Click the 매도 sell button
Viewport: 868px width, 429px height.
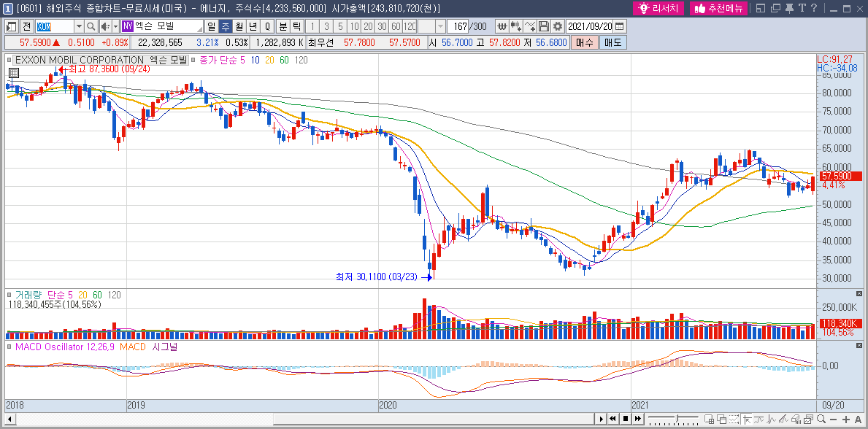coord(612,42)
